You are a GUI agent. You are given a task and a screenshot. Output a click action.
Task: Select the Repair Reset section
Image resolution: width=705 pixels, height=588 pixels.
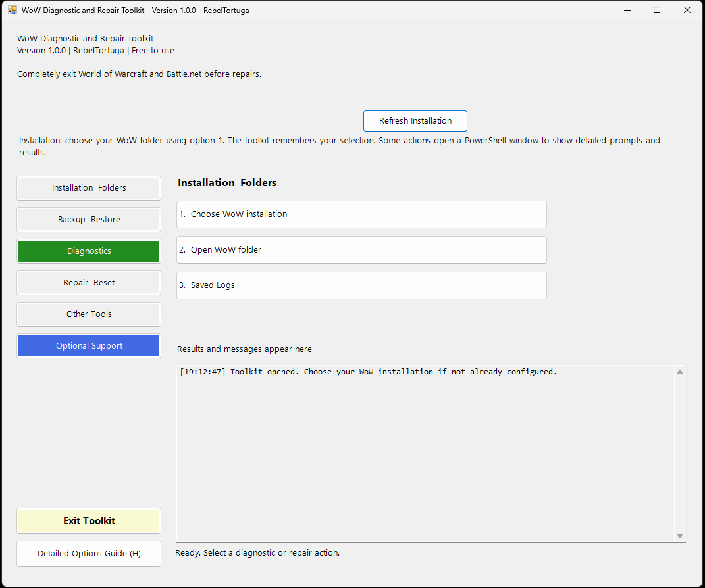point(89,283)
